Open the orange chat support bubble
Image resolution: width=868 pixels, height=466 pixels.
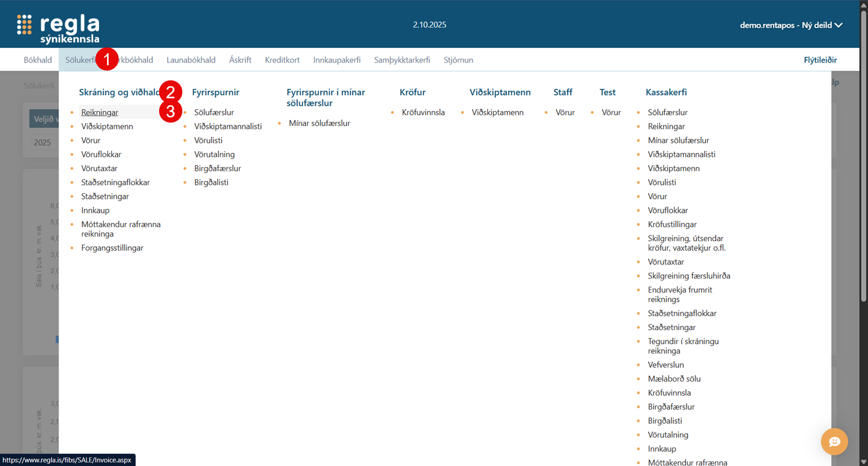click(834, 442)
